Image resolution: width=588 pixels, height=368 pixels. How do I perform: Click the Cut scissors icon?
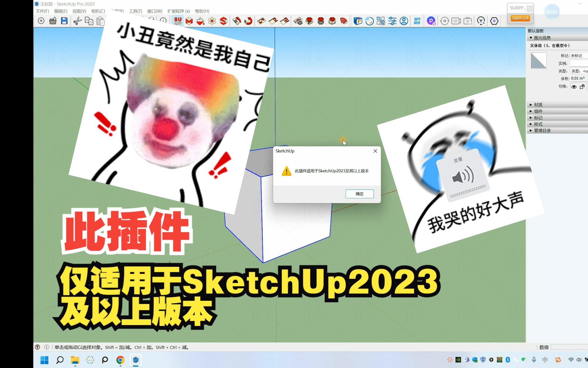click(x=77, y=21)
